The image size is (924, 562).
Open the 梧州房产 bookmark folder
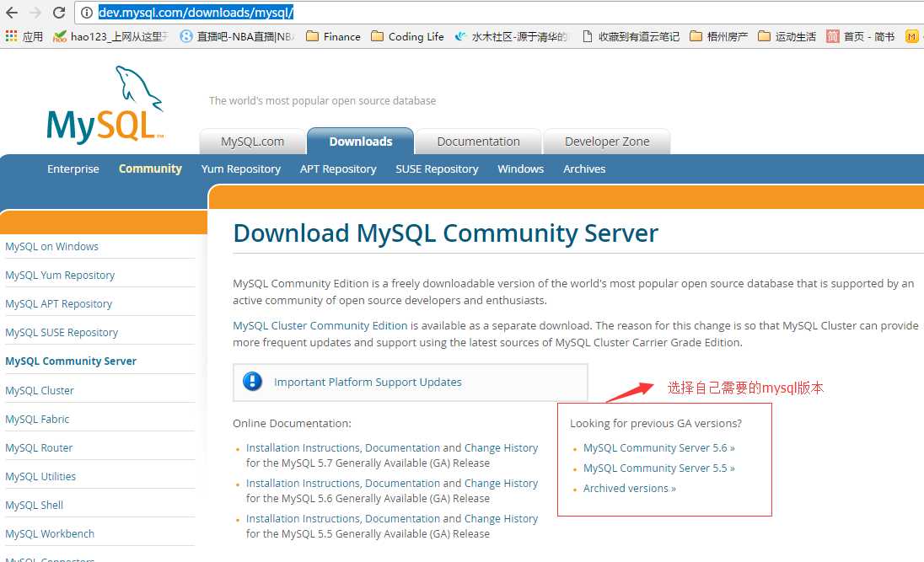(x=718, y=36)
